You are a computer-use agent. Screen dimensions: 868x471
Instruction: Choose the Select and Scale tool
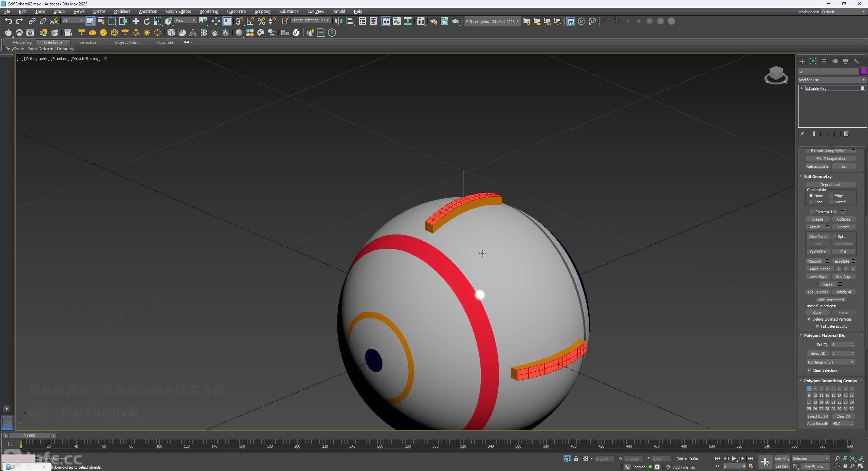(x=157, y=21)
